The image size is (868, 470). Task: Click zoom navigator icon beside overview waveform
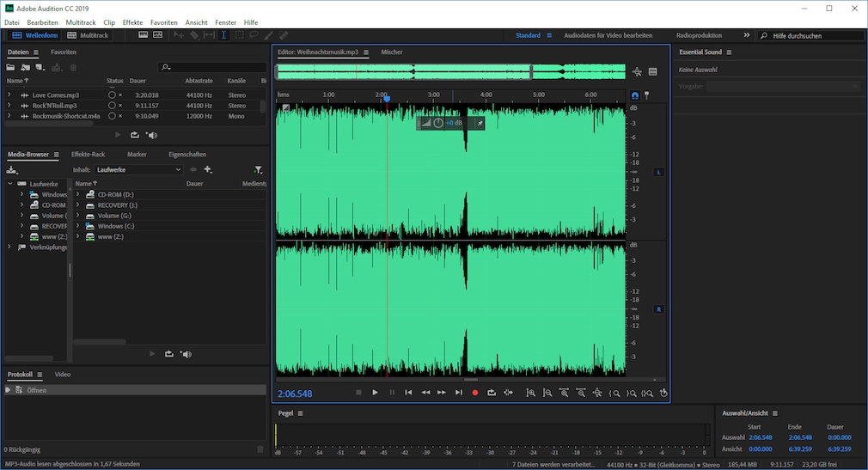pos(637,72)
